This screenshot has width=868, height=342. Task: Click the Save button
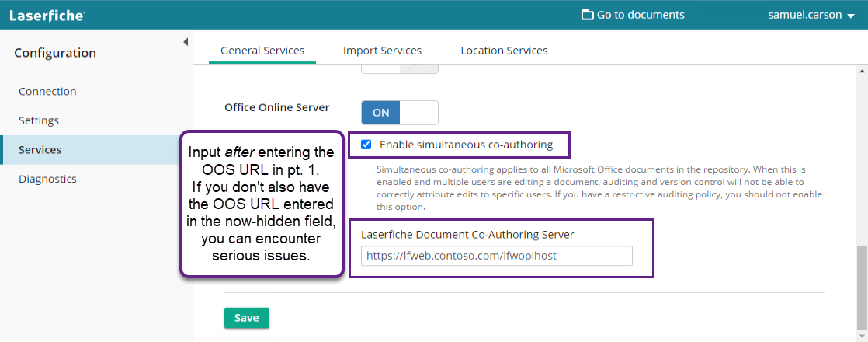click(247, 318)
